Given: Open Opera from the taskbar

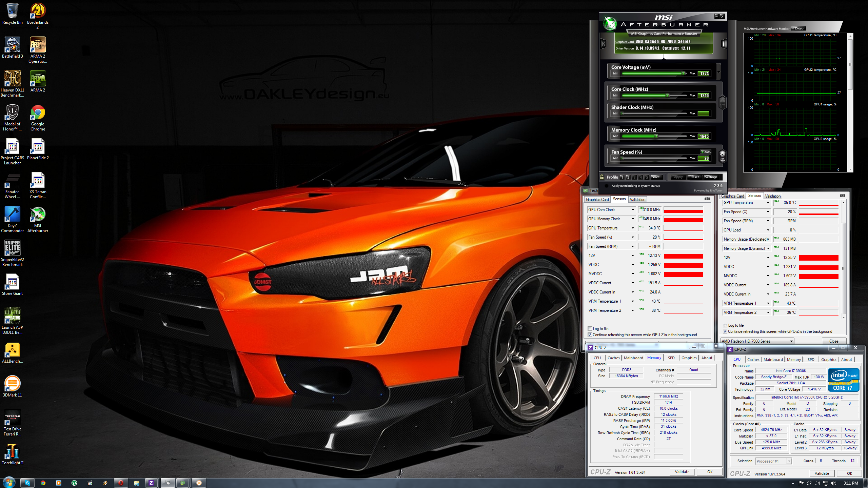Looking at the screenshot, I should (121, 483).
